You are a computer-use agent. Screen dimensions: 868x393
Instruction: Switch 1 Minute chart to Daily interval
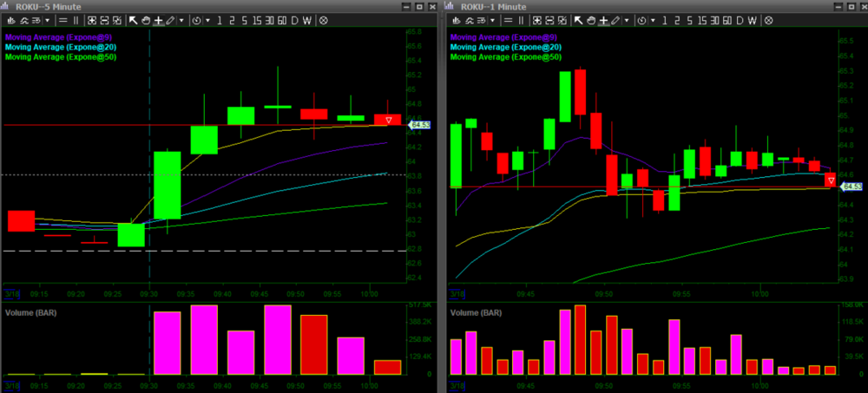[738, 19]
